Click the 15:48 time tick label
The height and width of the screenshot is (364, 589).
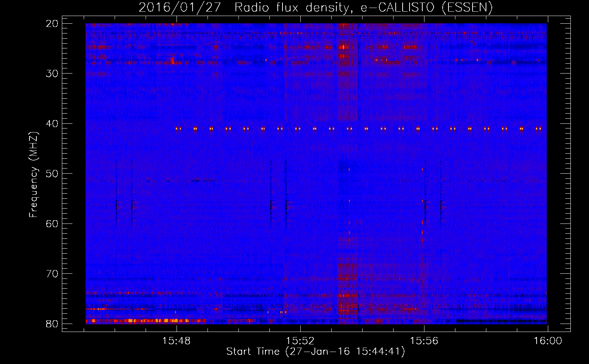[x=177, y=341]
